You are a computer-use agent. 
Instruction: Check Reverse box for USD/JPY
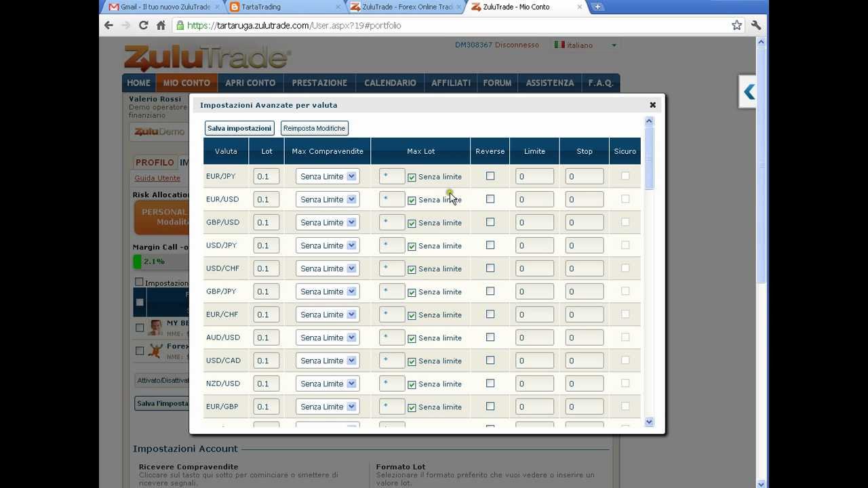pyautogui.click(x=490, y=245)
